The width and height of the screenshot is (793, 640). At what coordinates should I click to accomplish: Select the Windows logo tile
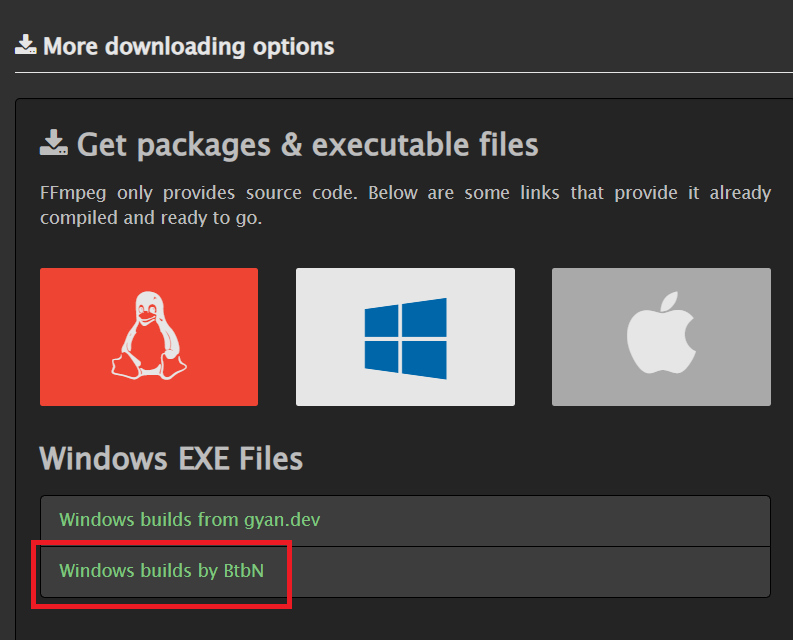405,337
